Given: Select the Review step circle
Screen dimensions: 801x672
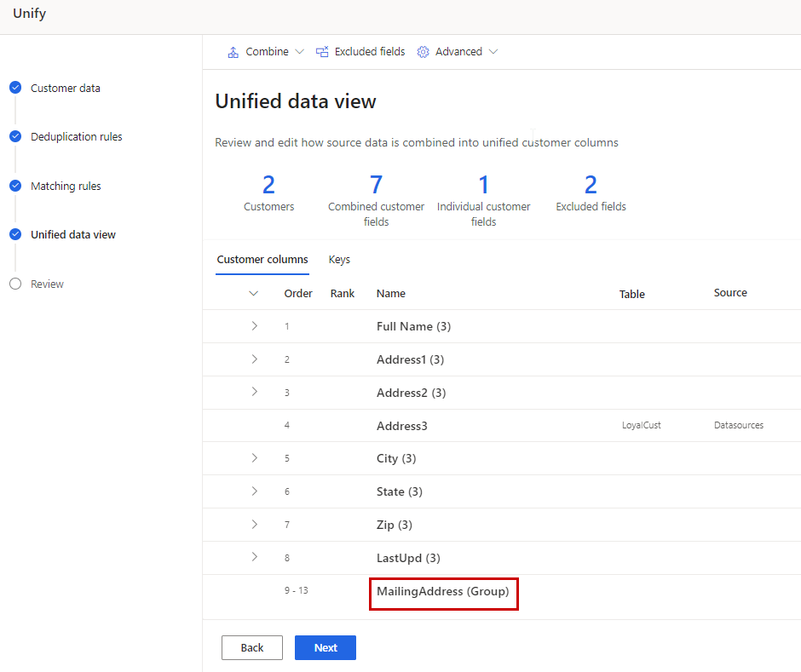Looking at the screenshot, I should pyautogui.click(x=14, y=284).
